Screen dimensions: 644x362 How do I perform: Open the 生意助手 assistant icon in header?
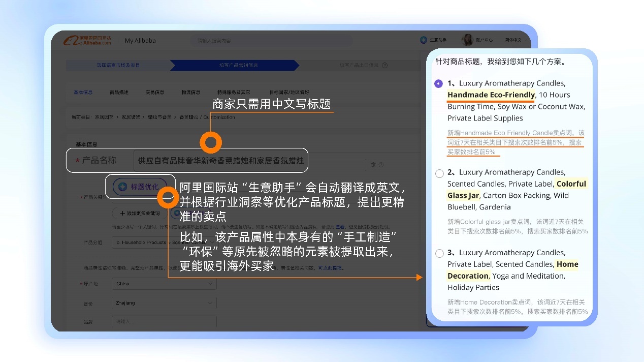424,40
